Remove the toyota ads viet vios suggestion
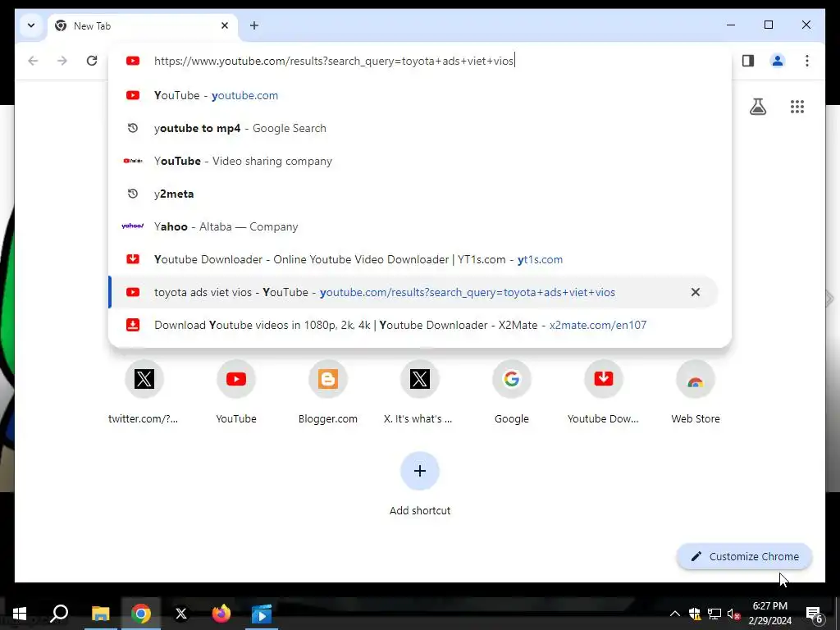The image size is (840, 630). click(696, 292)
